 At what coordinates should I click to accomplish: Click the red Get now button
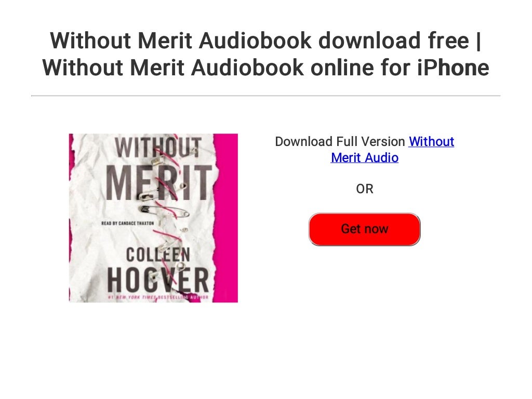point(364,229)
